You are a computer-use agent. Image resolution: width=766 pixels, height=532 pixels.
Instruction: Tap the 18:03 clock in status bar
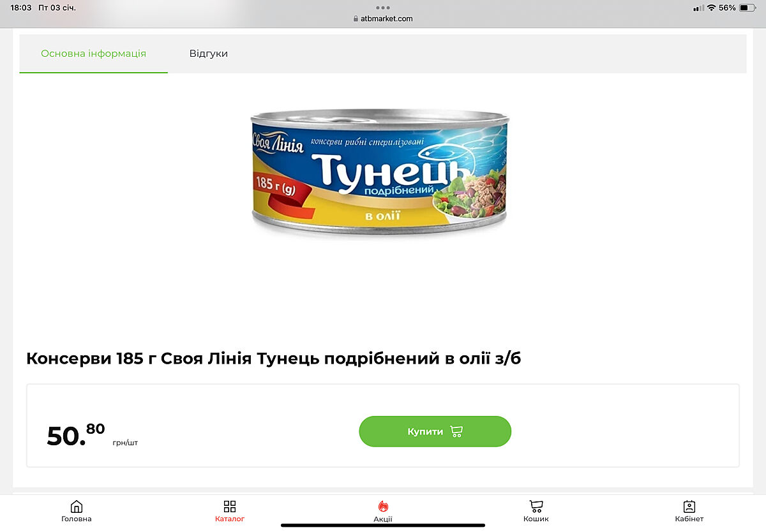point(21,8)
